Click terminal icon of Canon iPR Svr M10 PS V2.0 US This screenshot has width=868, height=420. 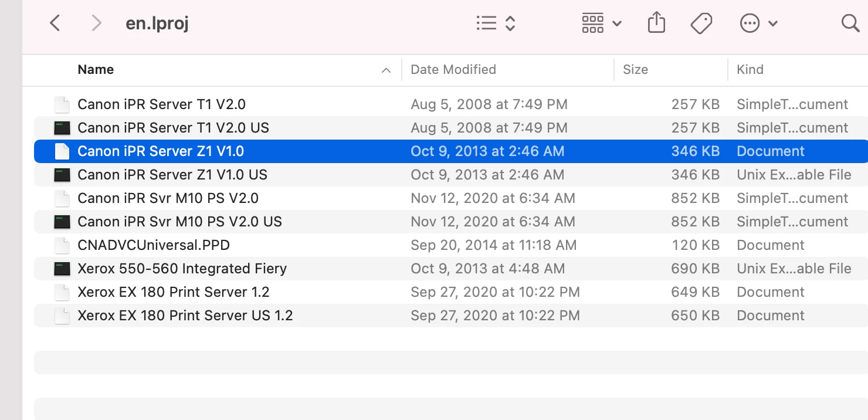62,222
